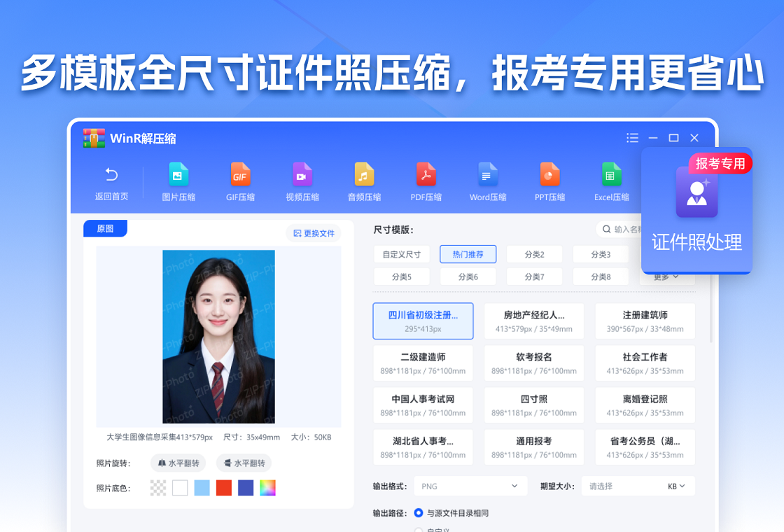Screen dimensions: 784x532
Task: Open the GIF压缩 tool
Action: [240, 182]
